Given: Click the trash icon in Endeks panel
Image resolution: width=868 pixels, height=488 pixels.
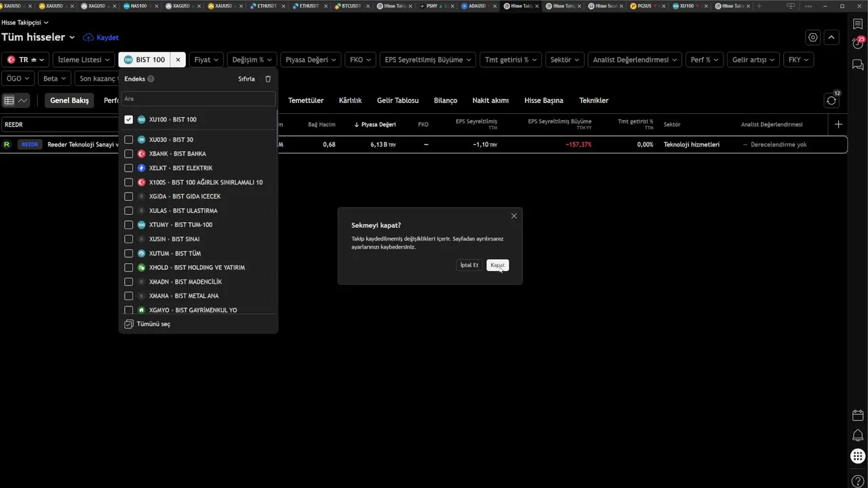Looking at the screenshot, I should [x=268, y=79].
